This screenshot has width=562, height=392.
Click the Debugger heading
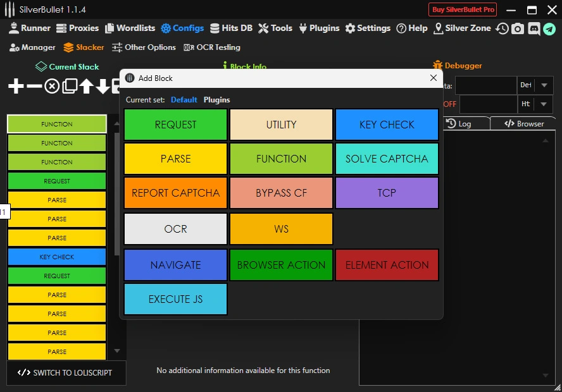click(458, 66)
